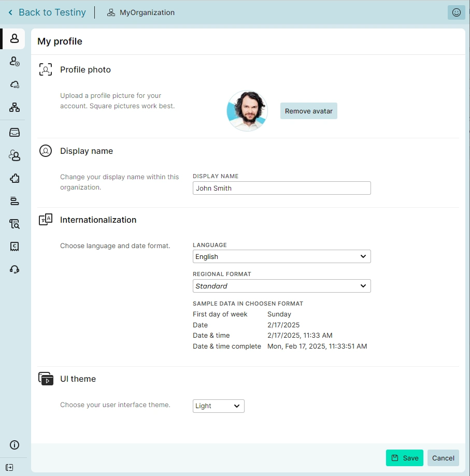Open the users group sidebar item
Viewport: 470px width, 476px height.
(15, 155)
